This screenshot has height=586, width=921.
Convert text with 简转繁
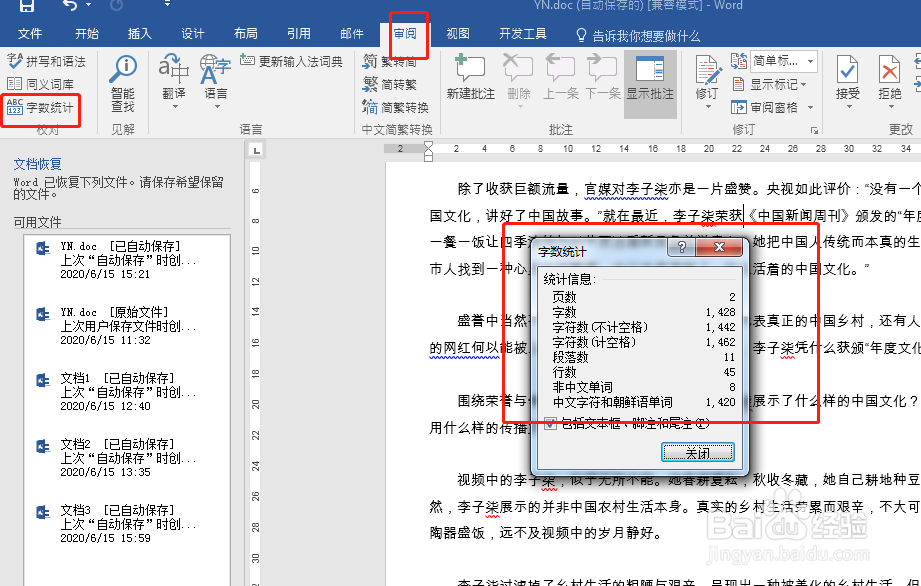(x=389, y=85)
